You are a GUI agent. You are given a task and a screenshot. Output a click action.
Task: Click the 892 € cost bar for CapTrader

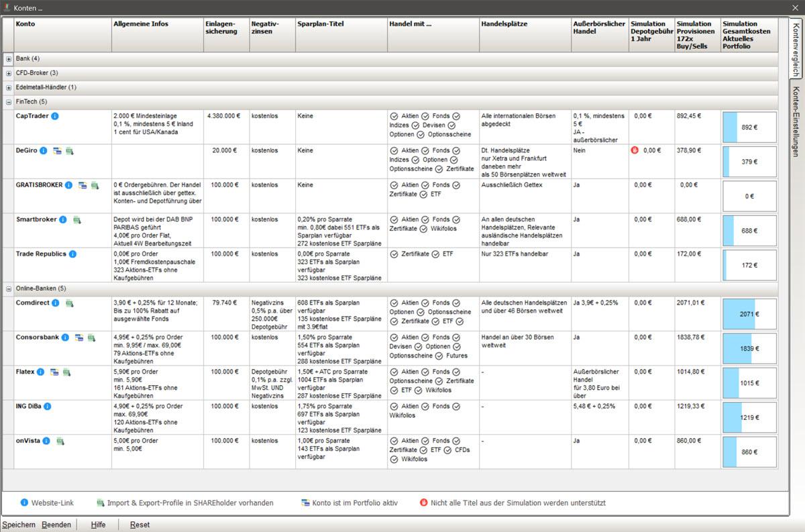749,127
